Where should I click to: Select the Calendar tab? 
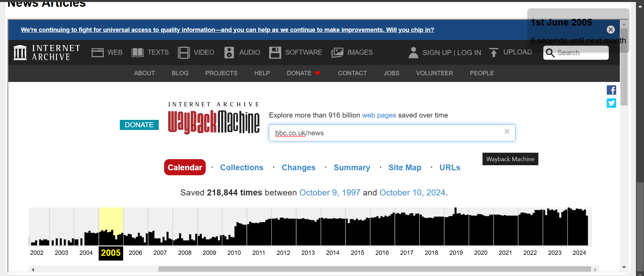tap(185, 167)
